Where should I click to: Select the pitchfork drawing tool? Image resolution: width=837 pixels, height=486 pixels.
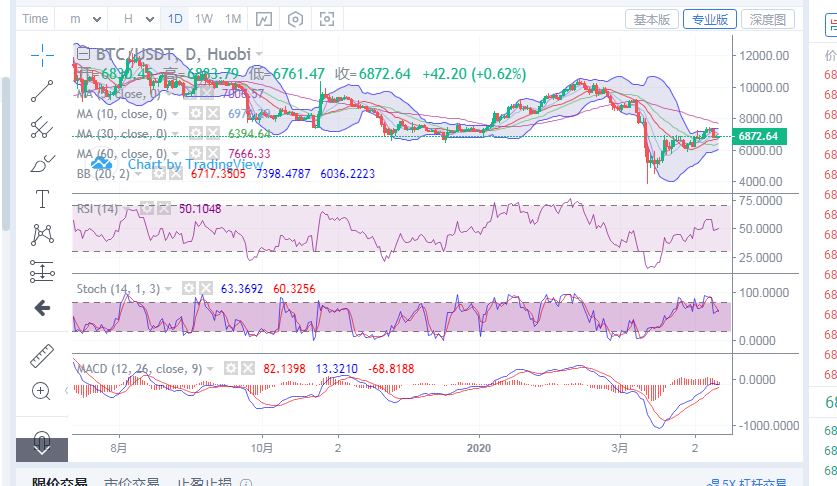coord(42,126)
